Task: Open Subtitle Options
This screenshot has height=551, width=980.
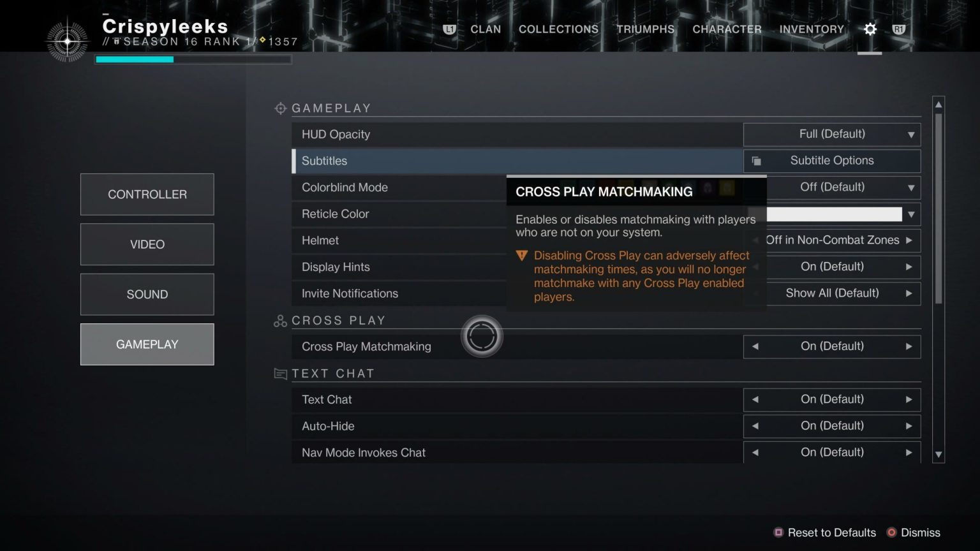Action: pyautogui.click(x=831, y=161)
